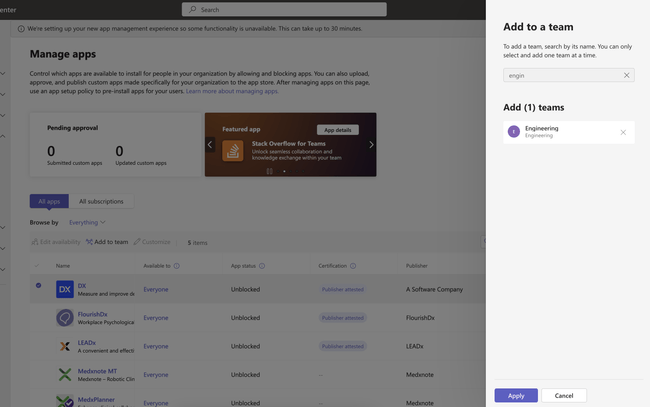Remove Engineering team from the list
This screenshot has height=407, width=650.
623,132
